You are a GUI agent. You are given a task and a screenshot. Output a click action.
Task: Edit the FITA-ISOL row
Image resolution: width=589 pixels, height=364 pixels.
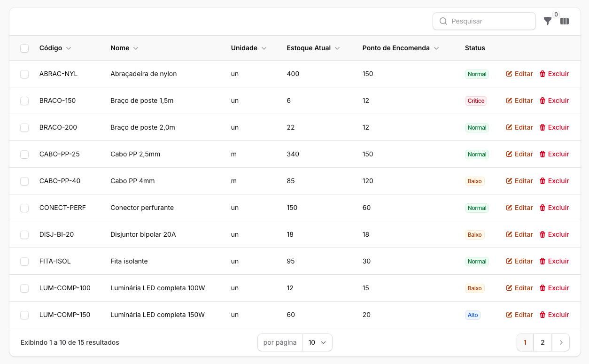[x=519, y=261]
